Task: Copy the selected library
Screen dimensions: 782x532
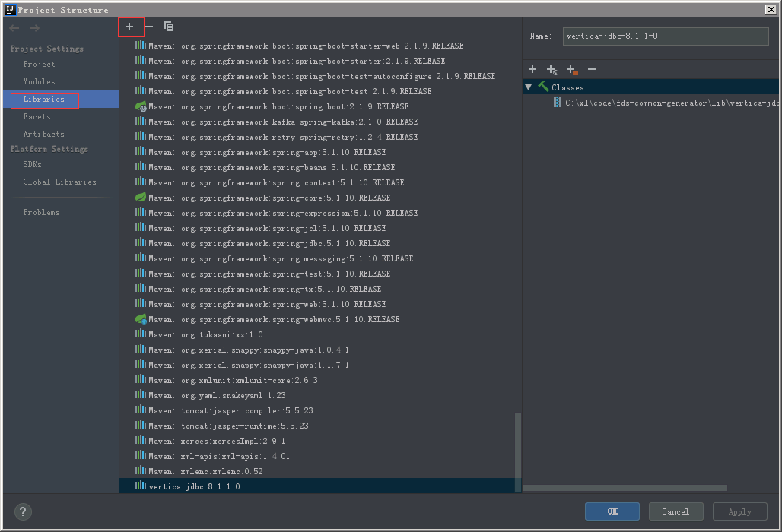Action: pyautogui.click(x=169, y=27)
